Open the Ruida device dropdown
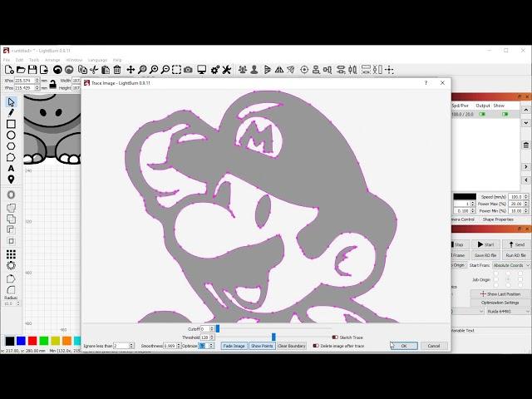This screenshot has width=532, height=399. tap(508, 311)
